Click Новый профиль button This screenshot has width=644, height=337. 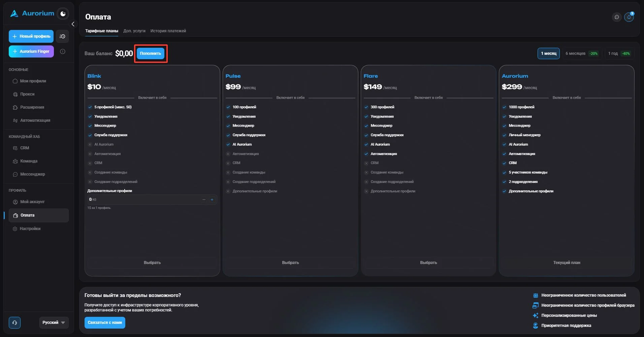click(31, 36)
